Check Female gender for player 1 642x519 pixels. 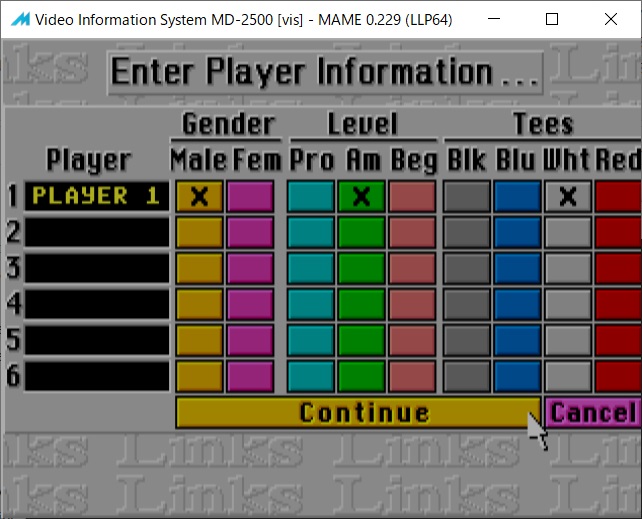250,197
